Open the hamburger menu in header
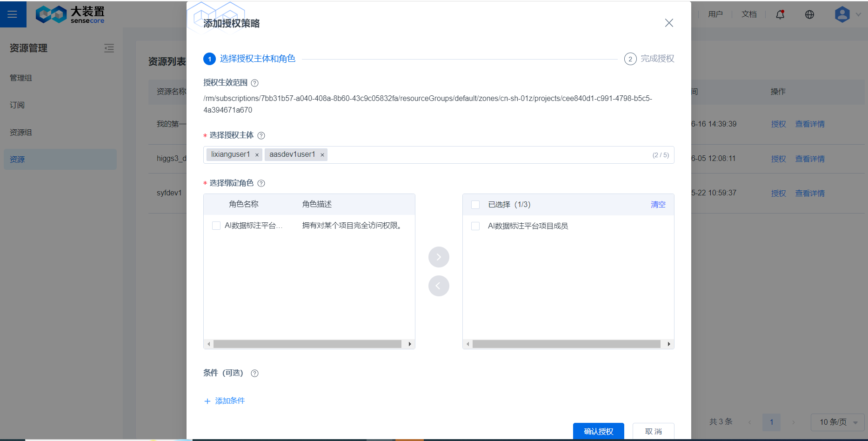 coord(13,14)
